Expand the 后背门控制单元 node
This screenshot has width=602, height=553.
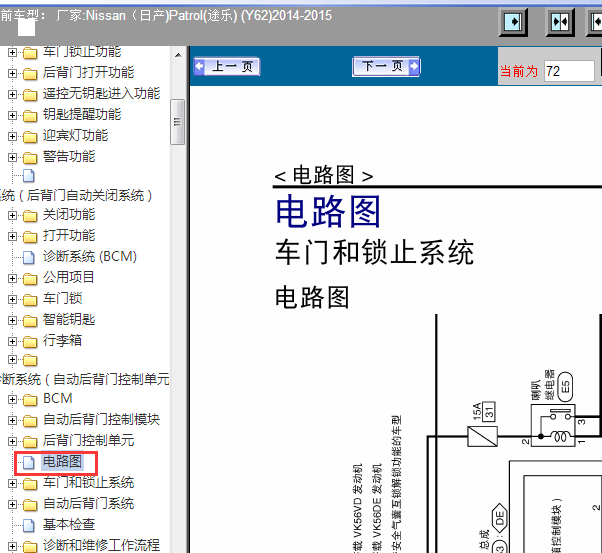[x=12, y=441]
